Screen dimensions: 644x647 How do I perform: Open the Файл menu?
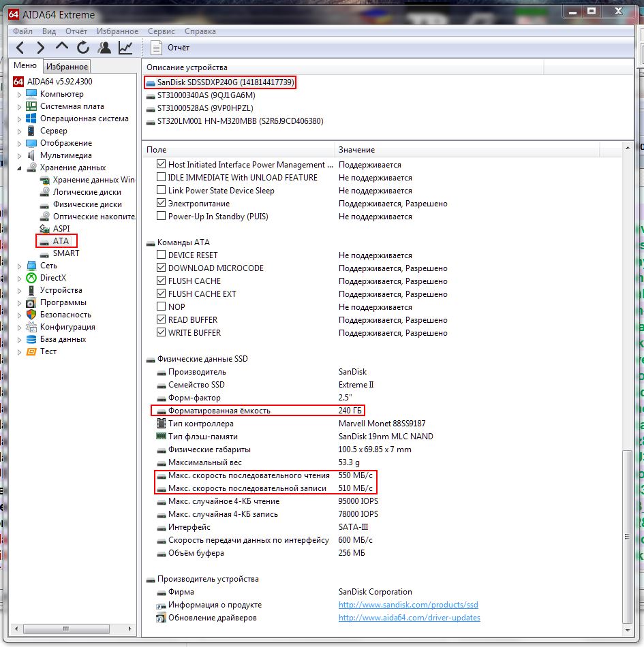(x=22, y=31)
